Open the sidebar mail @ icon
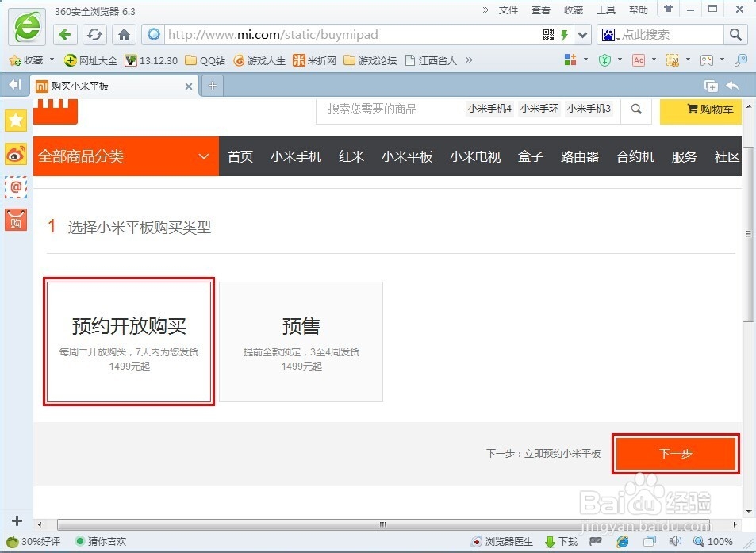This screenshot has width=756, height=553. pos(16,187)
